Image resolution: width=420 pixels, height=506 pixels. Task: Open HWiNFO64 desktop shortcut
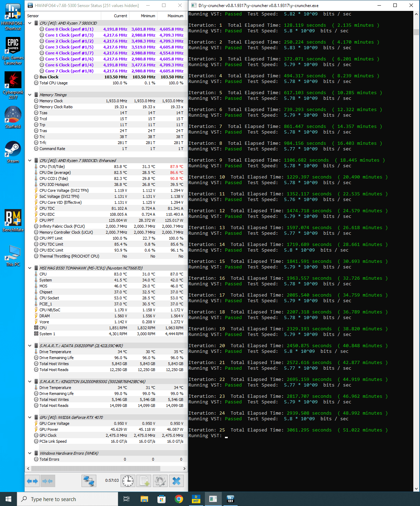click(13, 17)
